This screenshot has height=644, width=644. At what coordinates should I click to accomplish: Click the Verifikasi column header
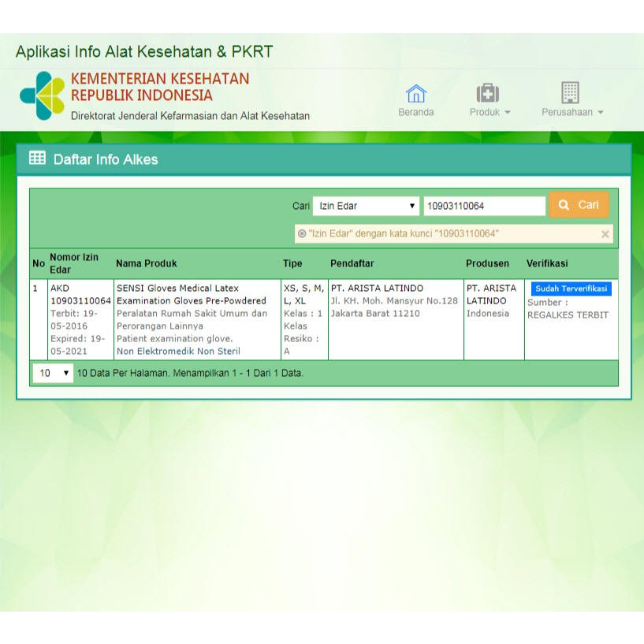[x=547, y=263]
